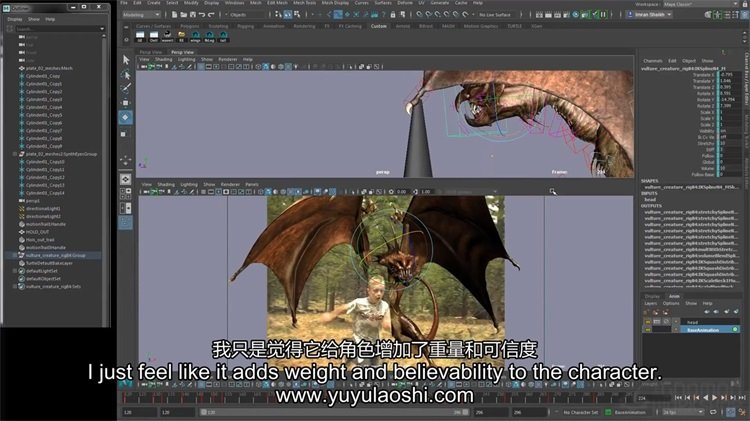
Task: Click the Undo arrow icon
Action: tap(202, 15)
